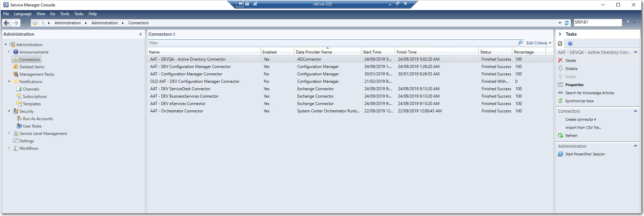Collapse the Administration navigation pane
Screen dimensions: 644x216
click(140, 34)
